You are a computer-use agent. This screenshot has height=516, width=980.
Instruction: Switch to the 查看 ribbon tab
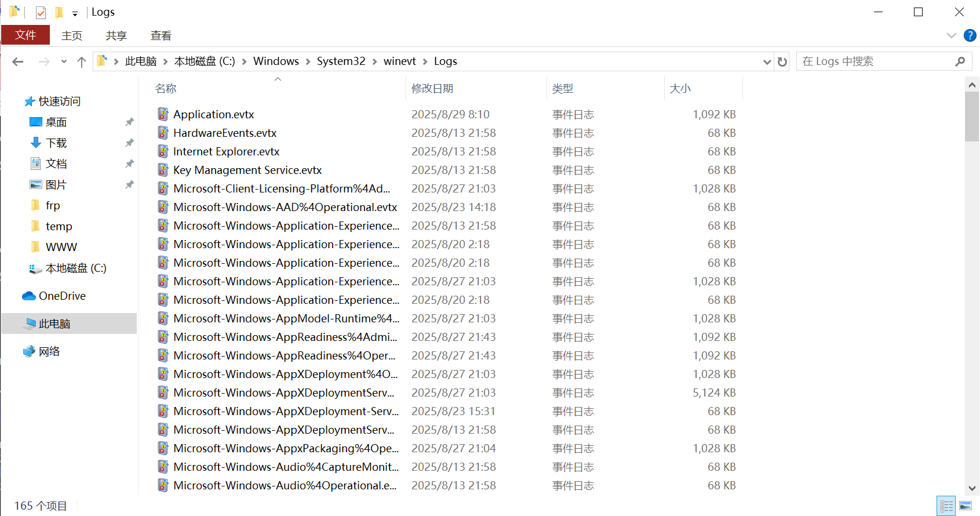(x=161, y=35)
